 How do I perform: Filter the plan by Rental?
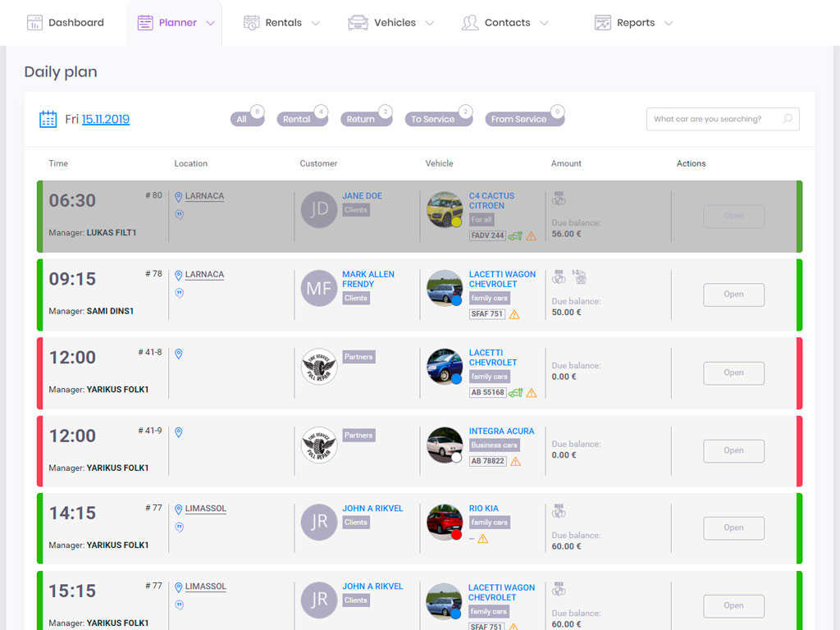pyautogui.click(x=297, y=120)
